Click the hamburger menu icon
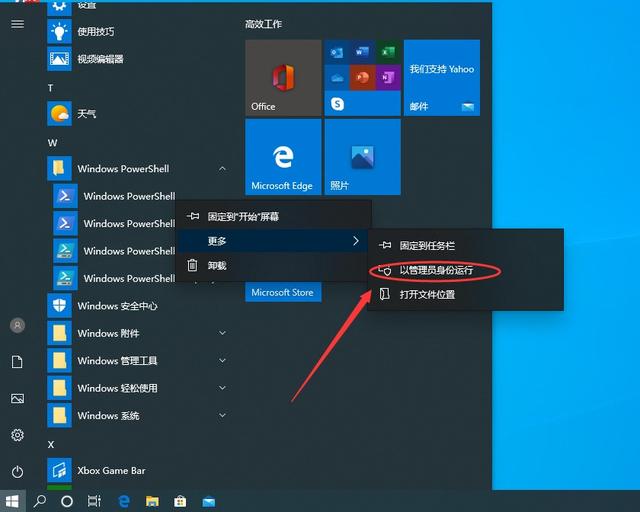Screen dimensions: 640x512 coord(17,24)
